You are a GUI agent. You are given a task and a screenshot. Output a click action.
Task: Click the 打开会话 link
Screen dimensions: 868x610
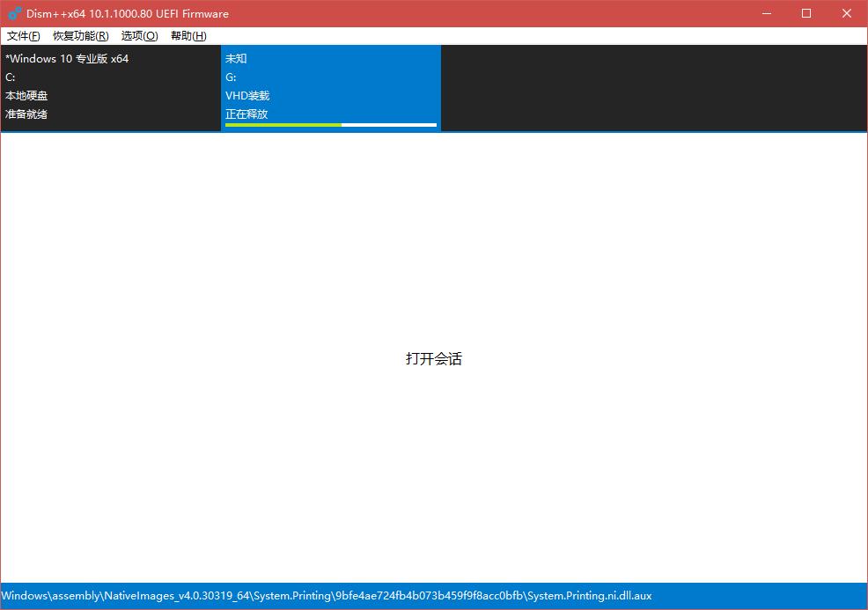433,358
